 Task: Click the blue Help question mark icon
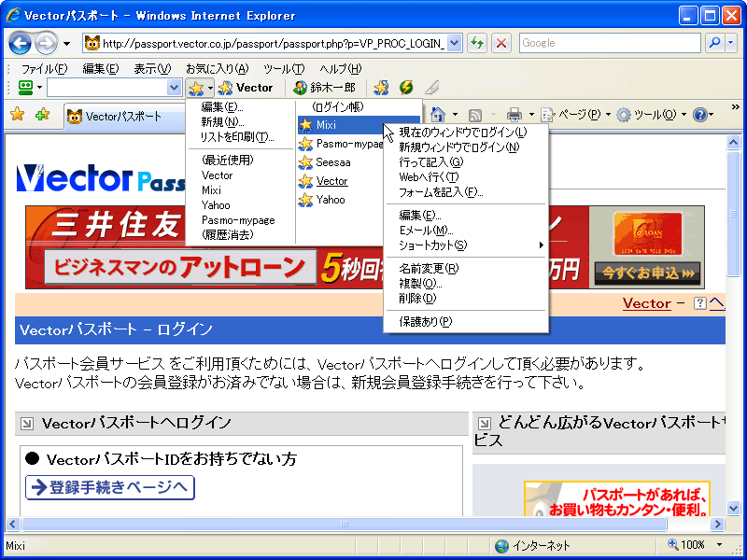(699, 115)
